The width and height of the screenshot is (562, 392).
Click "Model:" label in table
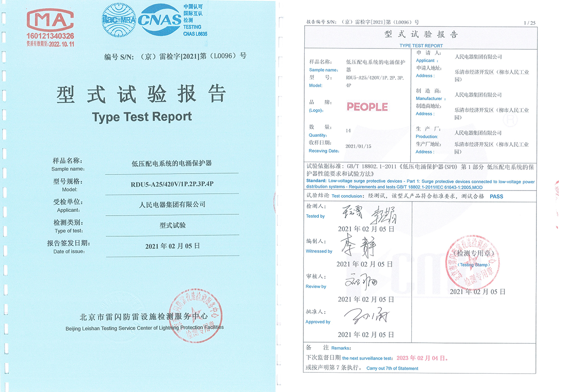[x=316, y=85]
